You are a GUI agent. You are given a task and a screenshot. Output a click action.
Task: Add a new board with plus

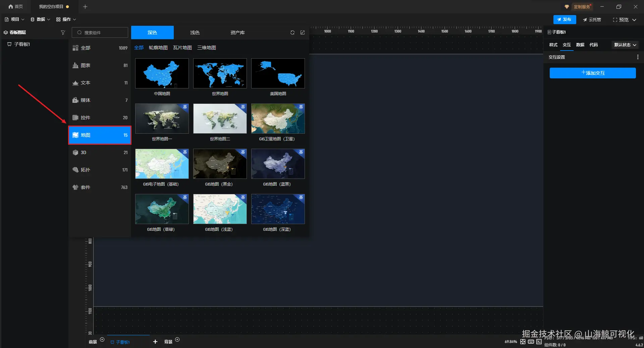(x=155, y=342)
